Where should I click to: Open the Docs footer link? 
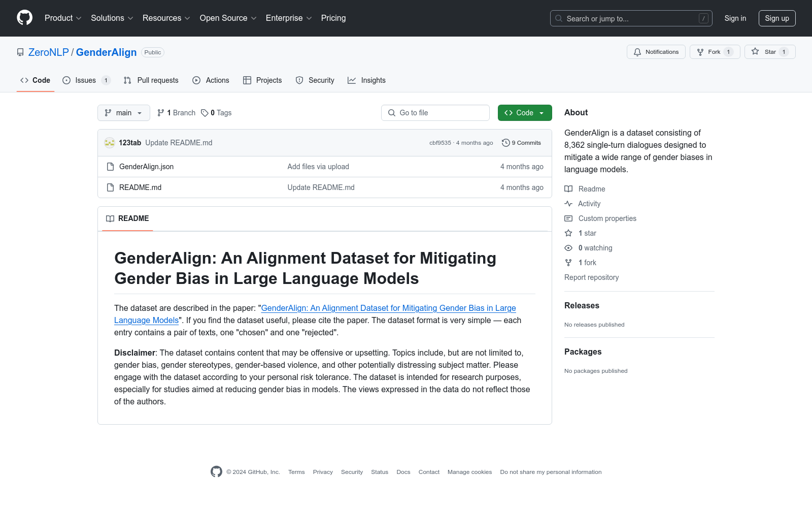click(x=403, y=472)
